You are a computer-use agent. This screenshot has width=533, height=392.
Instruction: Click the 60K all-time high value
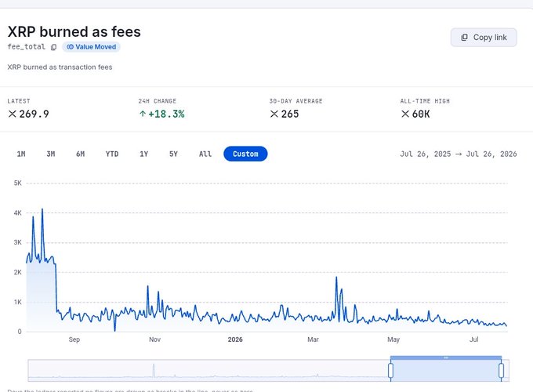point(421,114)
